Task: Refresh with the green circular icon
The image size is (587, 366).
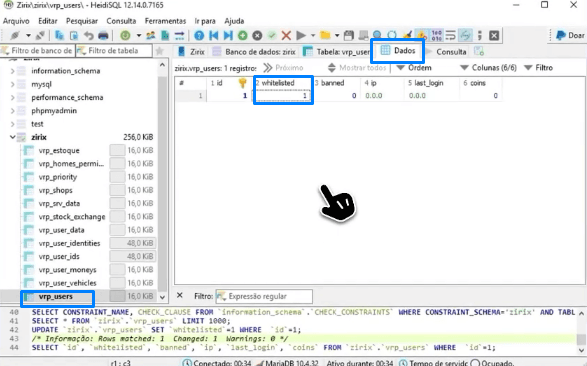Action: (x=125, y=36)
